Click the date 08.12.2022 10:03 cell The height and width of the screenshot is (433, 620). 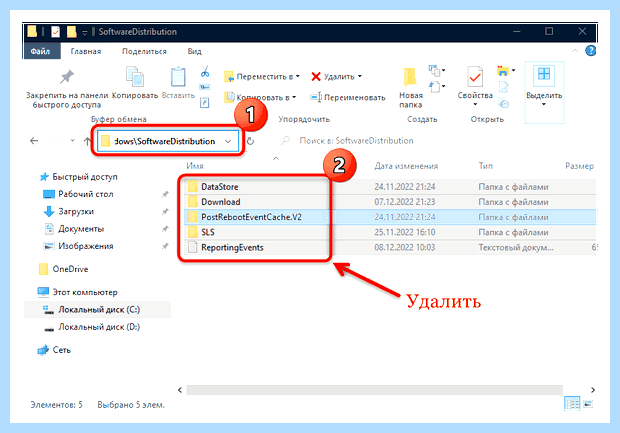405,248
